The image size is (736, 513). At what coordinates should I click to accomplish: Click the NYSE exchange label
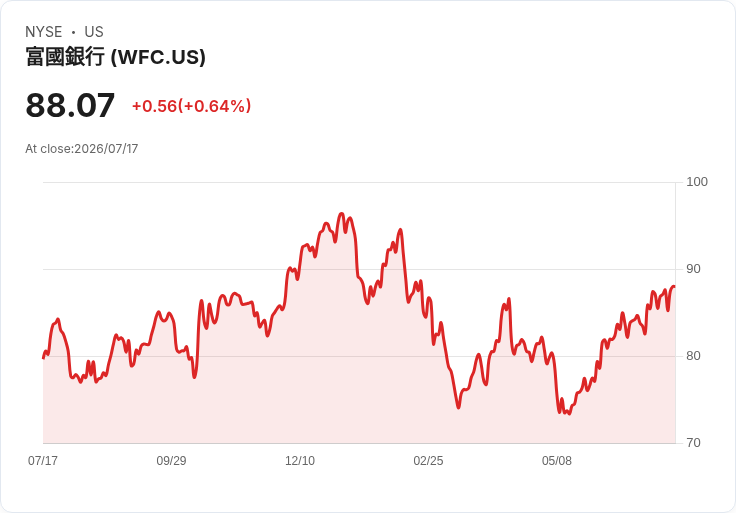tap(44, 32)
